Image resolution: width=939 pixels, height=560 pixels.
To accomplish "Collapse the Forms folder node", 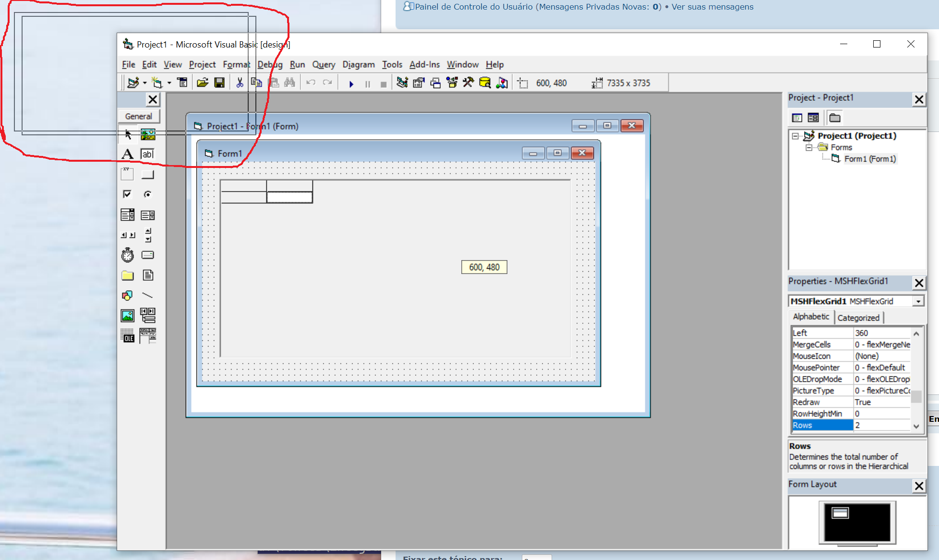I will (809, 147).
